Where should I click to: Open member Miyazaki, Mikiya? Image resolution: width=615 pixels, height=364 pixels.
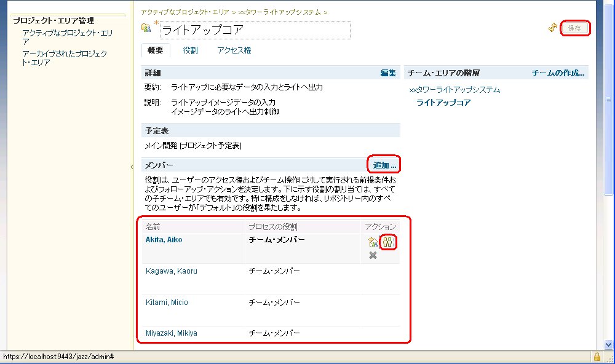(x=172, y=333)
